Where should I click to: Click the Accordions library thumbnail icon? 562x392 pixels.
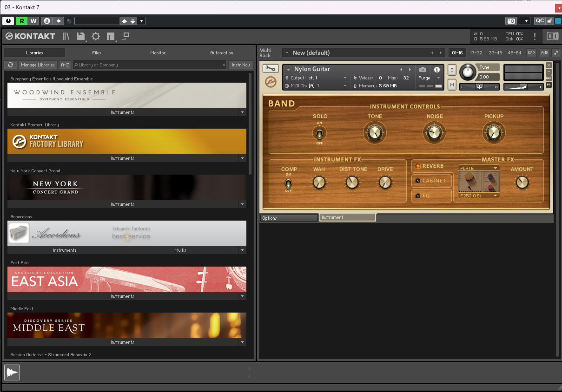click(x=19, y=233)
